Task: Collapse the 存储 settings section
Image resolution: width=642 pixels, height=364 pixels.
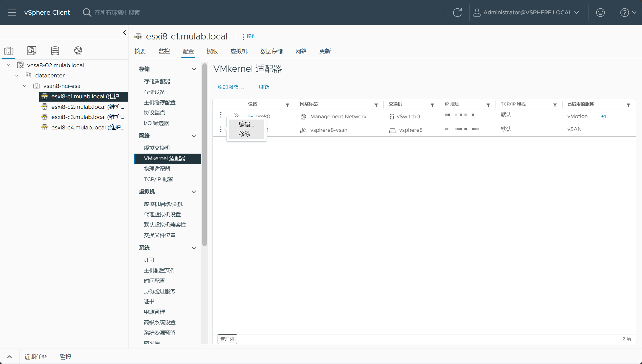Action: (194, 69)
